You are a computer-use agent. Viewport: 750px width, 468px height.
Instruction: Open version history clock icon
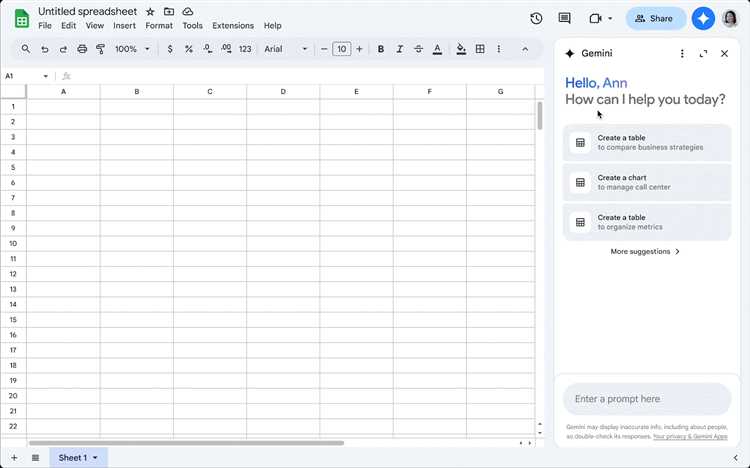coord(536,19)
